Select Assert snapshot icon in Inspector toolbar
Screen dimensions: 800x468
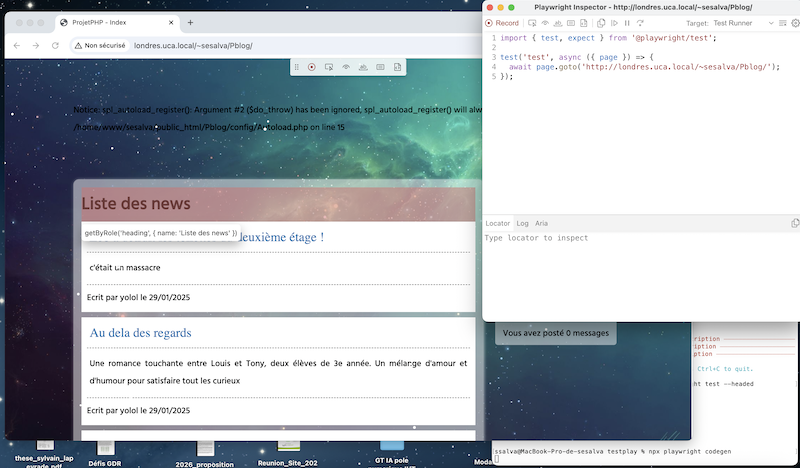click(x=584, y=23)
